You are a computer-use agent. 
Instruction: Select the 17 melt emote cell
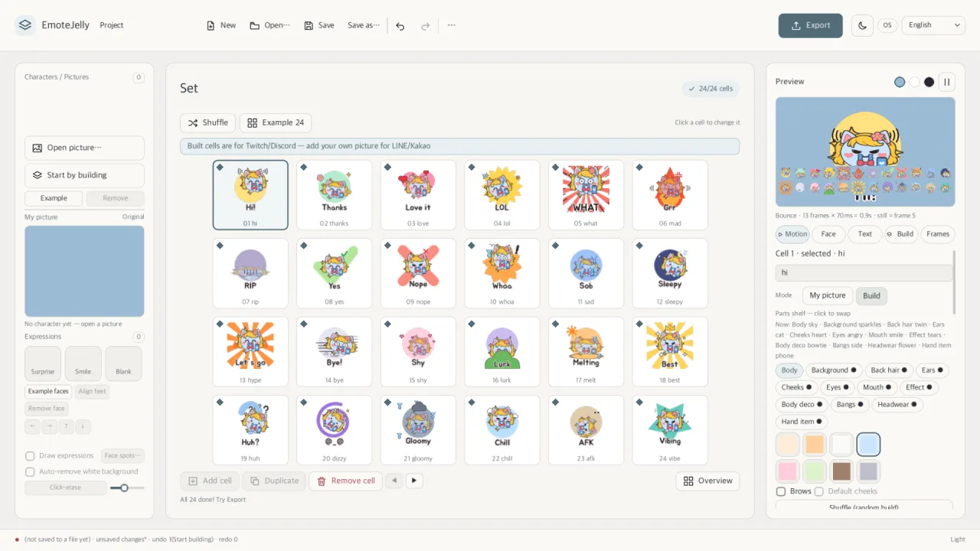[586, 352]
